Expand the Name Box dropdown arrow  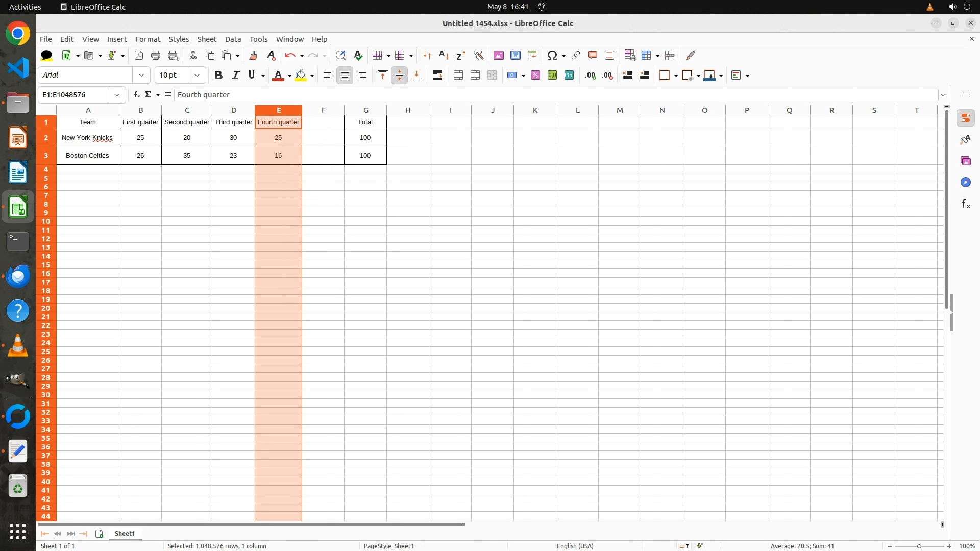[x=117, y=95]
